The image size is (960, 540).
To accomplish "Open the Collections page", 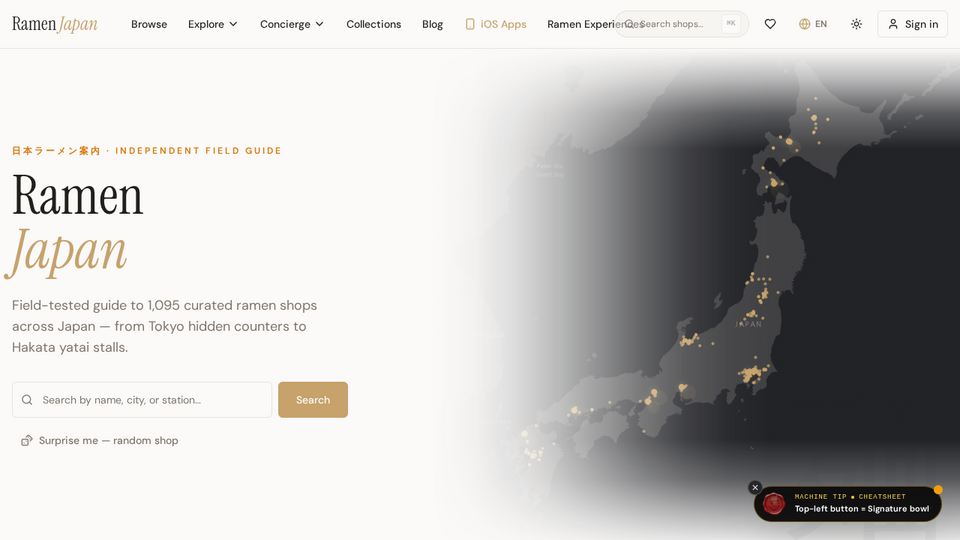I will point(373,24).
